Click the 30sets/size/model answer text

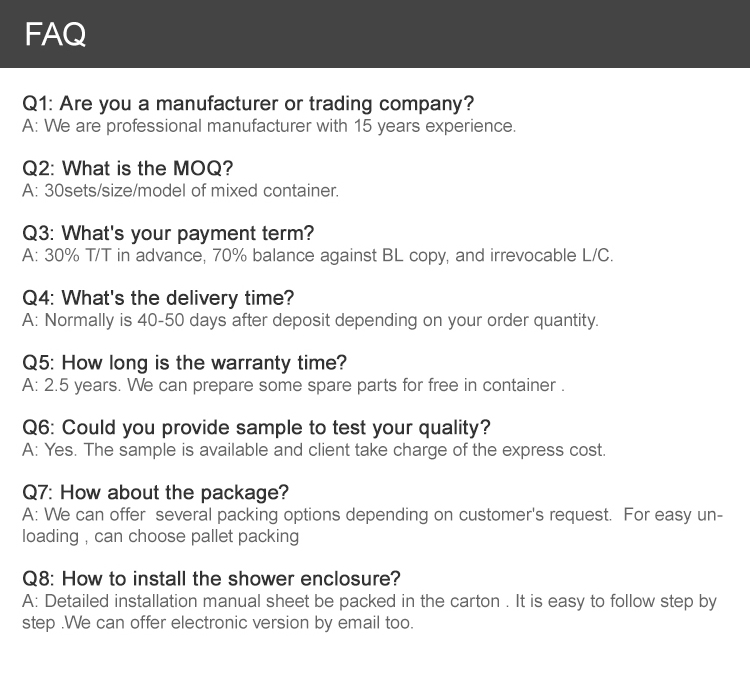tap(180, 191)
